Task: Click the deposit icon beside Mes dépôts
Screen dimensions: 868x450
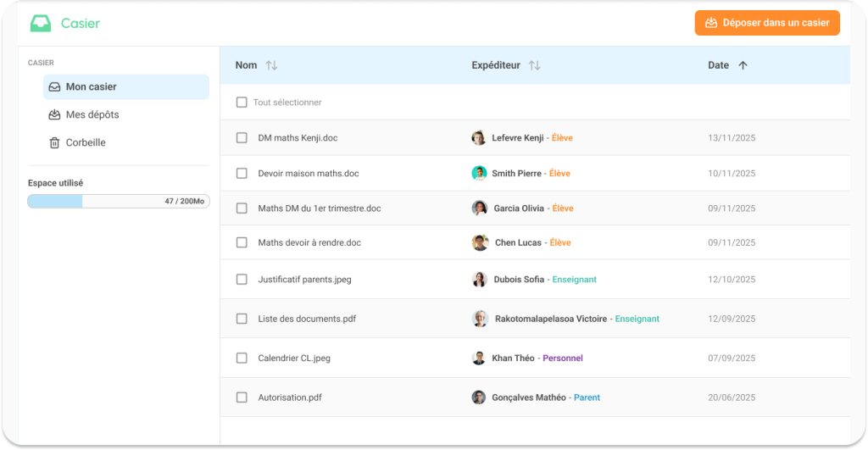Action: click(54, 114)
